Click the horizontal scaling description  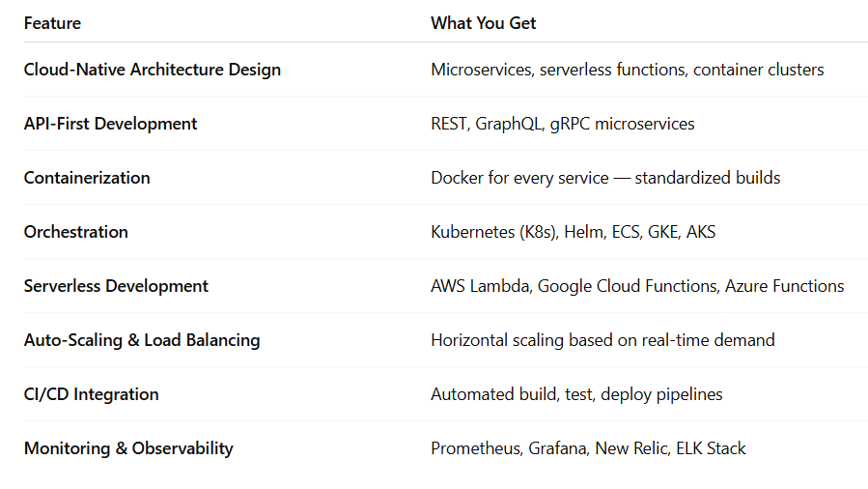[x=602, y=340]
